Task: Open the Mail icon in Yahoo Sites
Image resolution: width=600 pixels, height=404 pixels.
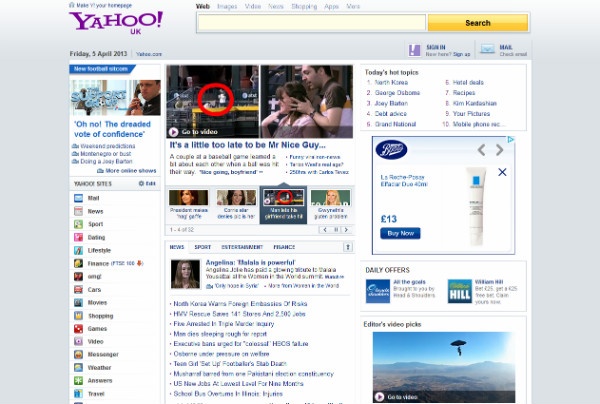Action: coord(78,198)
